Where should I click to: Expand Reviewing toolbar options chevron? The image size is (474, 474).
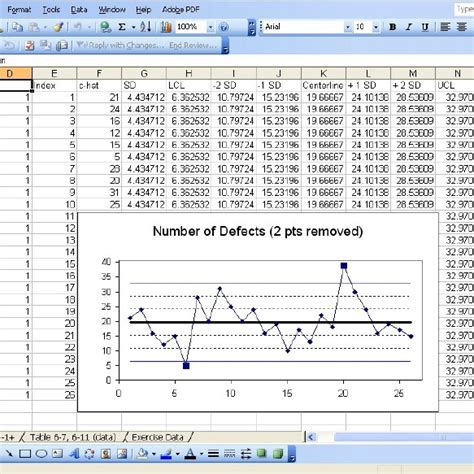(x=225, y=45)
